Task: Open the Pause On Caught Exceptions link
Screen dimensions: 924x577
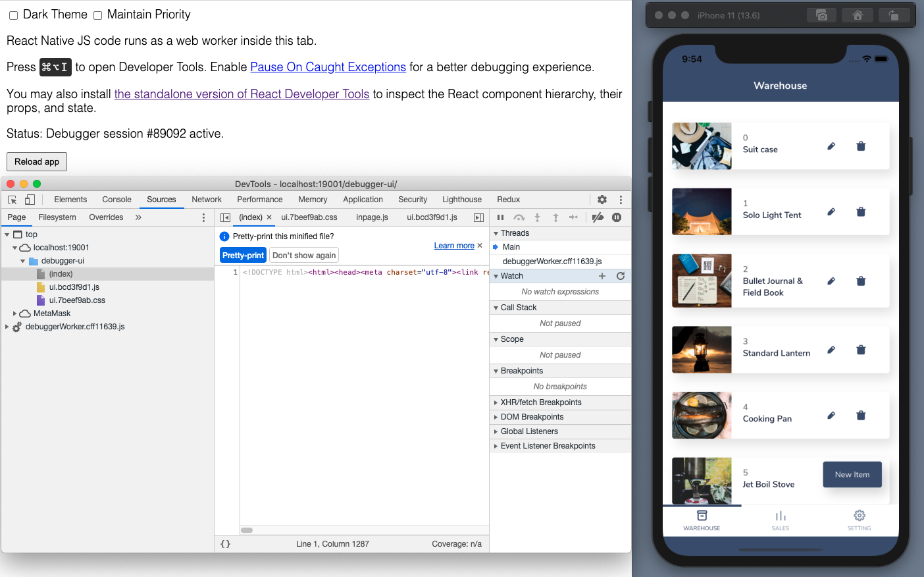Action: tap(328, 67)
